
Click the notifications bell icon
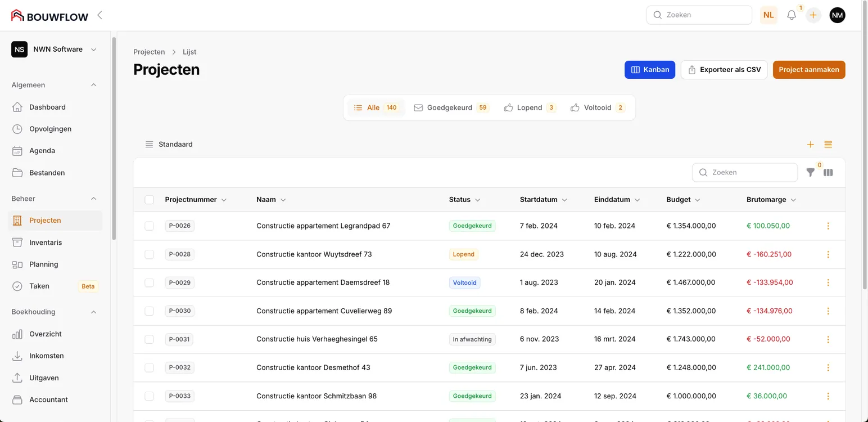pos(792,15)
